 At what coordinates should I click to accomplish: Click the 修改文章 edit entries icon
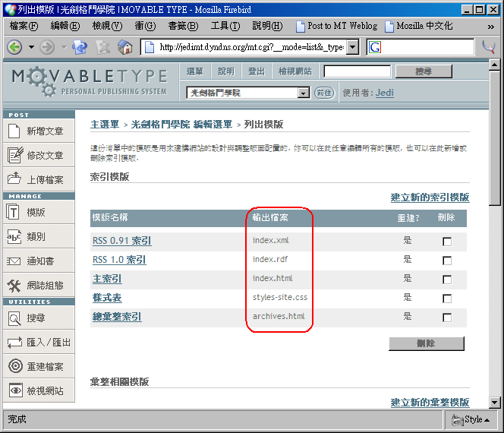[15, 155]
